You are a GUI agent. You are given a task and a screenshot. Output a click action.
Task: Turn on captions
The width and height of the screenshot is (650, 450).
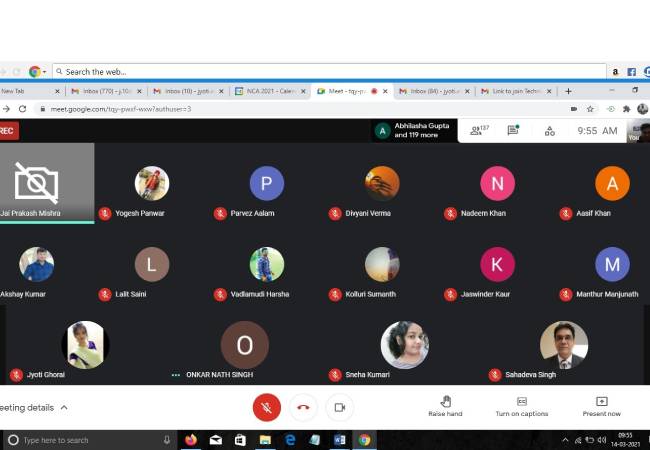coord(521,405)
